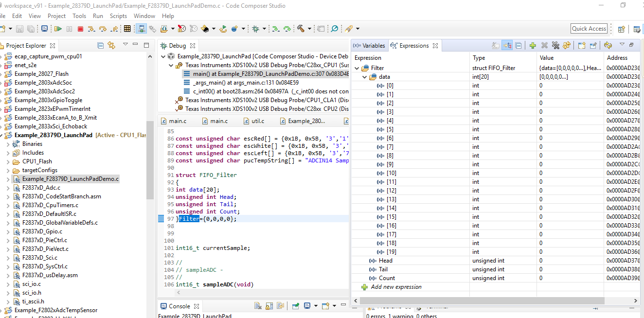Toggle Link with Editor in Project Explorer

[x=111, y=45]
